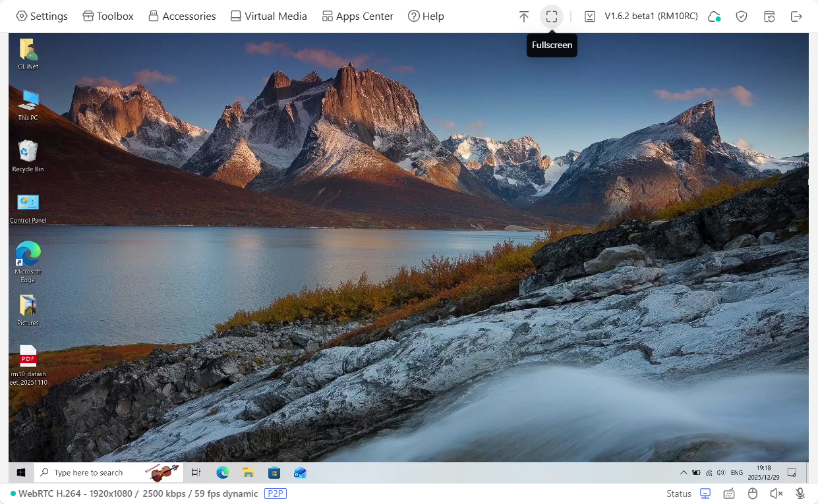Open the firmware update icon beside version number

click(590, 16)
